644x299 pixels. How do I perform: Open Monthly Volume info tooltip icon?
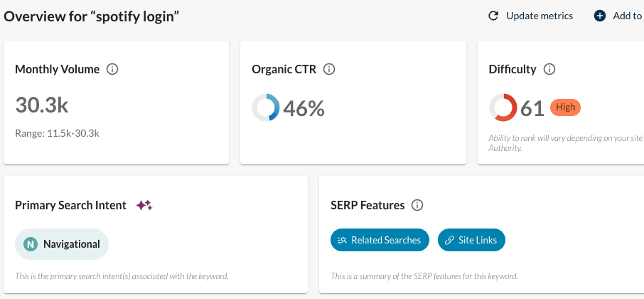click(x=112, y=70)
